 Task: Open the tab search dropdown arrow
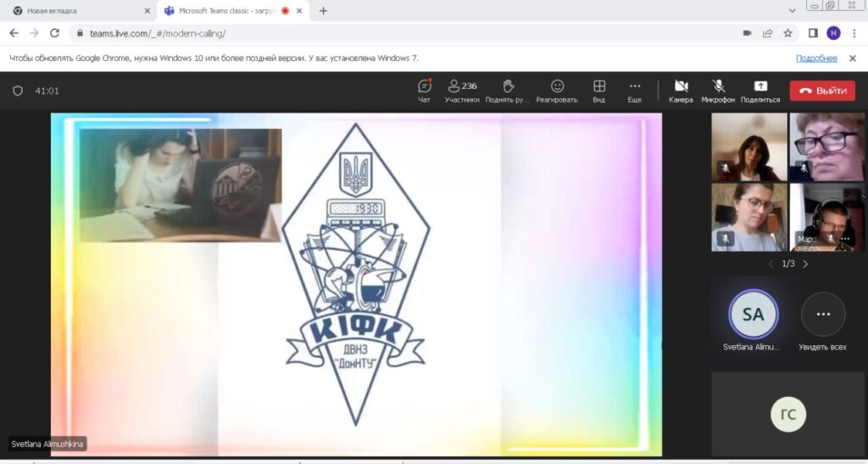coord(793,10)
